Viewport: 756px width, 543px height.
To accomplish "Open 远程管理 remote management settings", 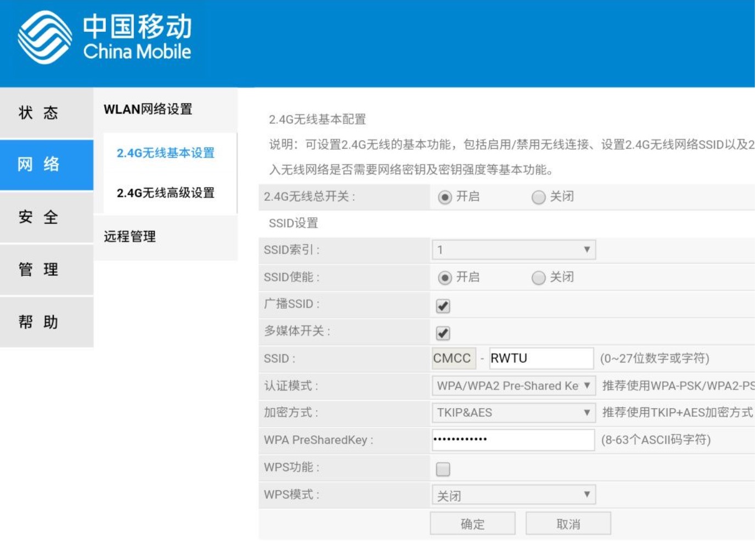I will click(x=128, y=236).
